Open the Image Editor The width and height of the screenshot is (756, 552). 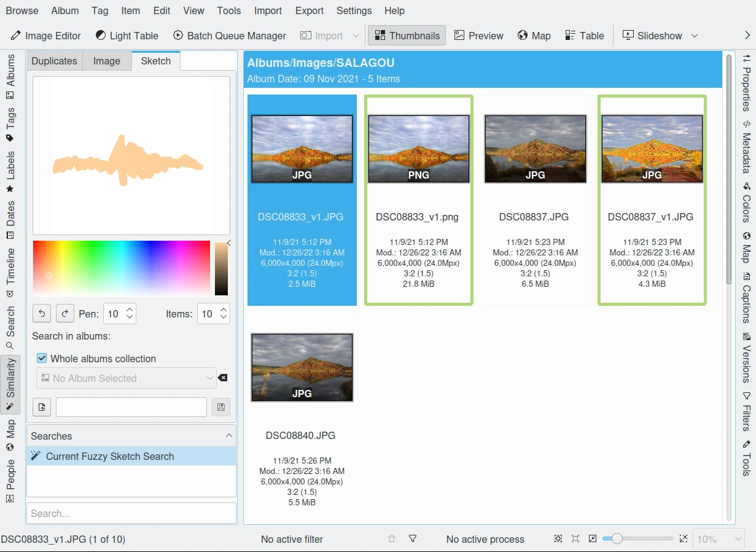[46, 36]
